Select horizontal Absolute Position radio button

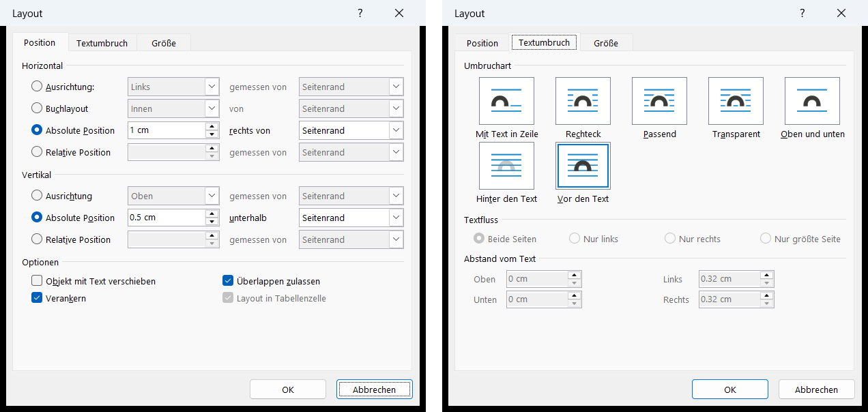[37, 130]
